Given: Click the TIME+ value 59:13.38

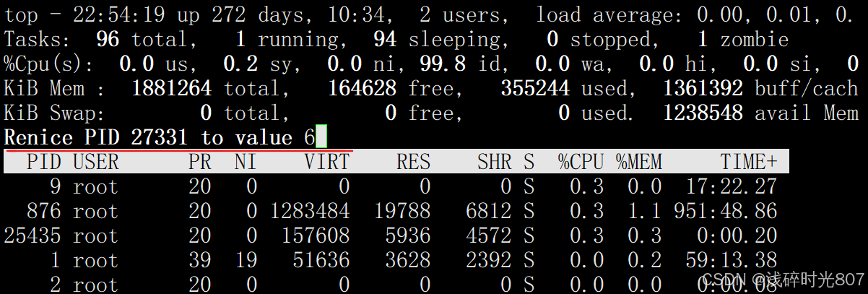Looking at the screenshot, I should (732, 260).
